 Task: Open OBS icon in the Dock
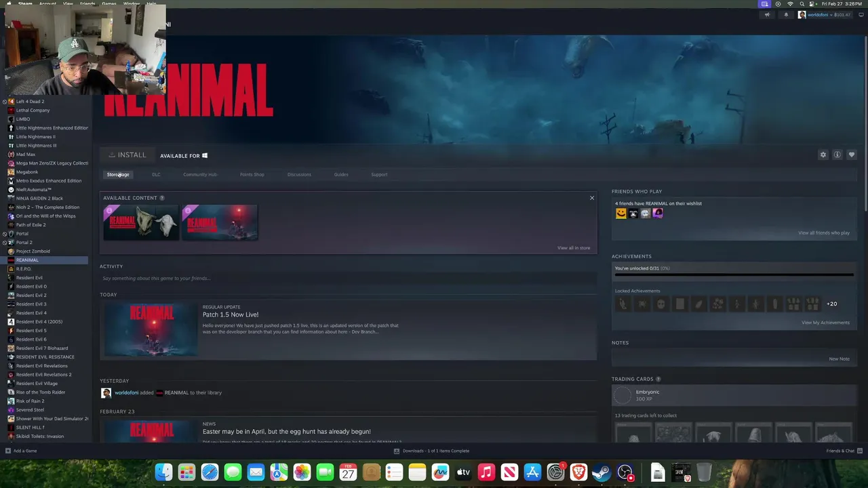click(x=625, y=472)
